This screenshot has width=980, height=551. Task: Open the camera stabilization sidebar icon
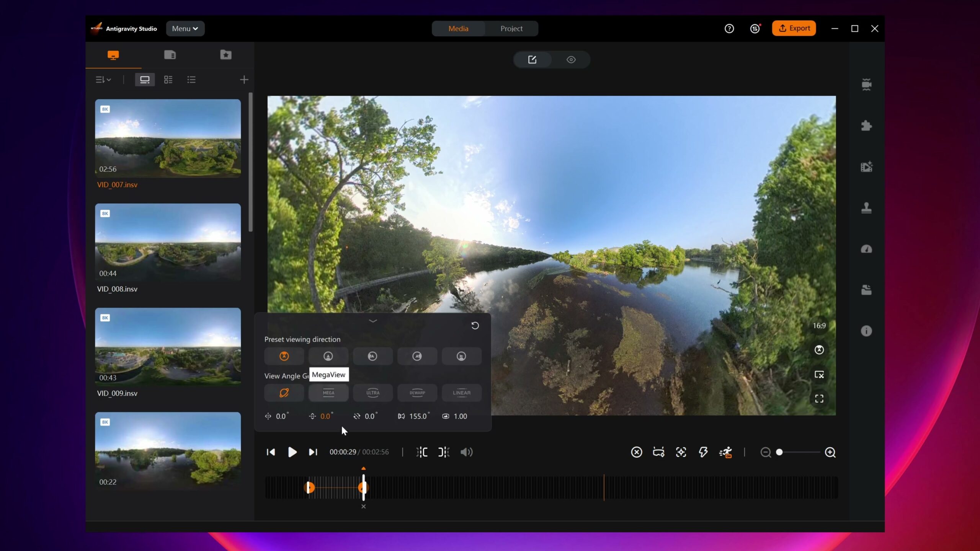pyautogui.click(x=866, y=84)
